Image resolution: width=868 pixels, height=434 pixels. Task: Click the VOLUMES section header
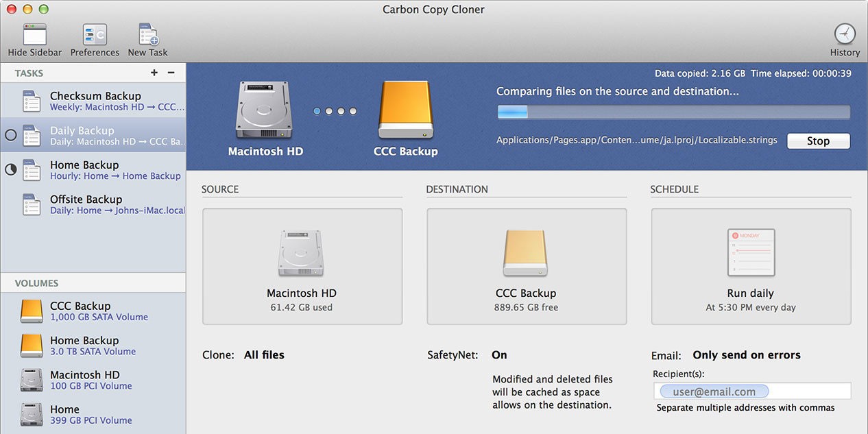36,283
